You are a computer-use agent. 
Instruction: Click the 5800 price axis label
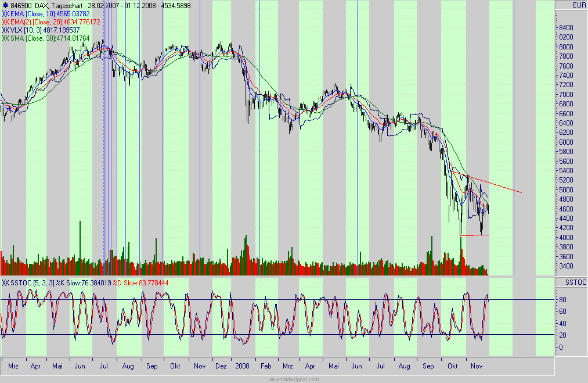(566, 152)
